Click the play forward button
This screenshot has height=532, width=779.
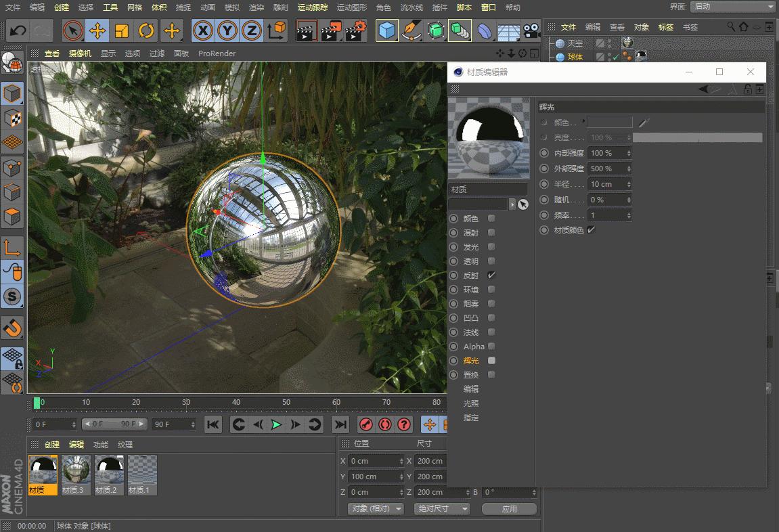coord(276,424)
